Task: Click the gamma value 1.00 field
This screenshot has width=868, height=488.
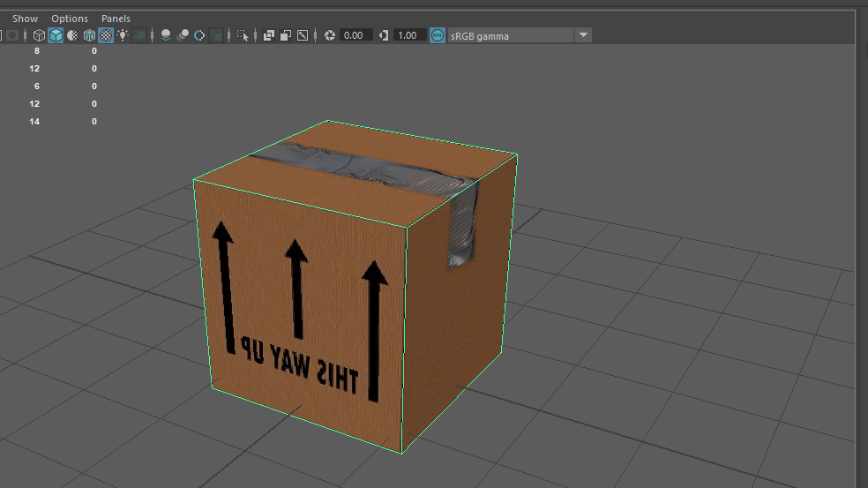Action: pyautogui.click(x=408, y=35)
